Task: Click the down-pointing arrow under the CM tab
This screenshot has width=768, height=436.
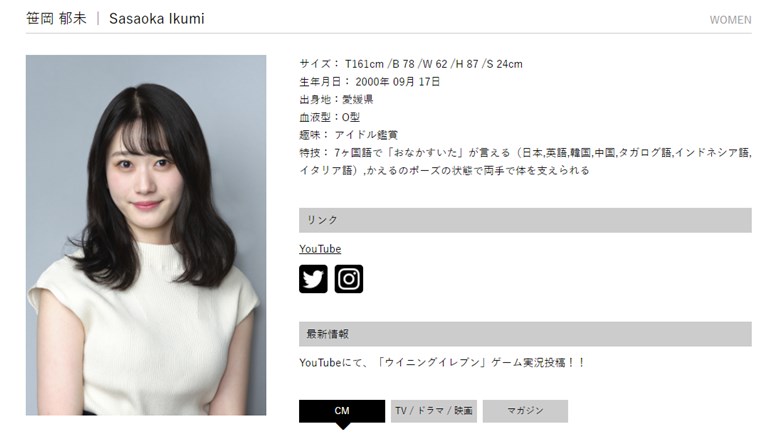Action: 343,426
